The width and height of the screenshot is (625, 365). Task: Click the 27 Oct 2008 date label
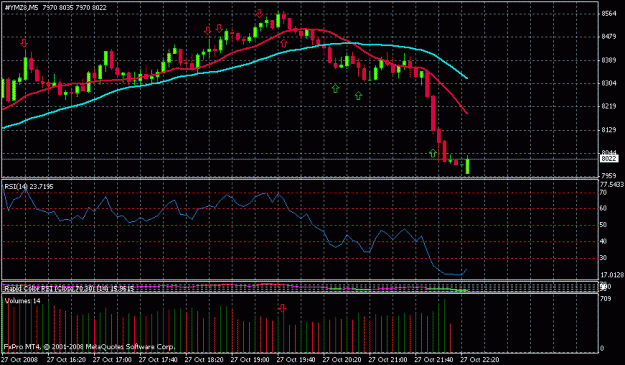coord(19,359)
